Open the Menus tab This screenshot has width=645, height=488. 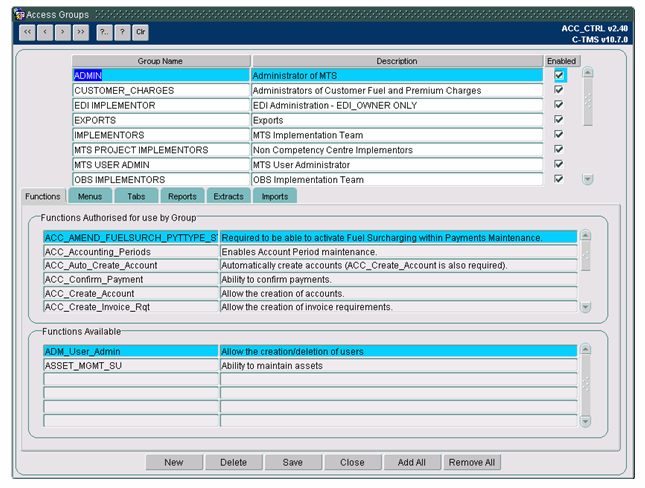[90, 196]
